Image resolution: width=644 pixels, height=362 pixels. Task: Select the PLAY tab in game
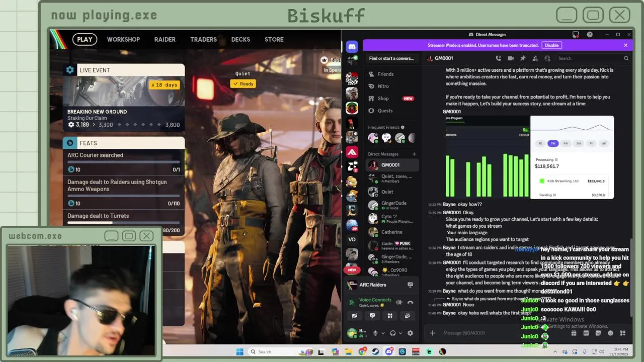coord(85,39)
